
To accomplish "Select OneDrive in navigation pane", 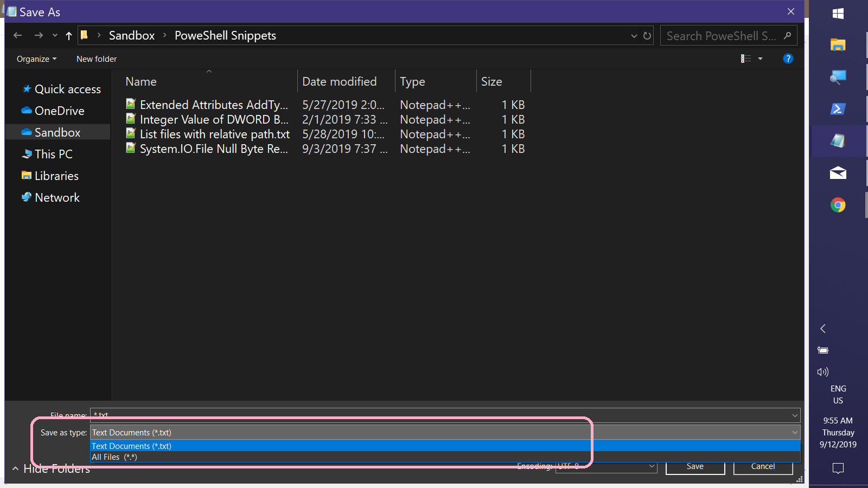I will 53,111.
